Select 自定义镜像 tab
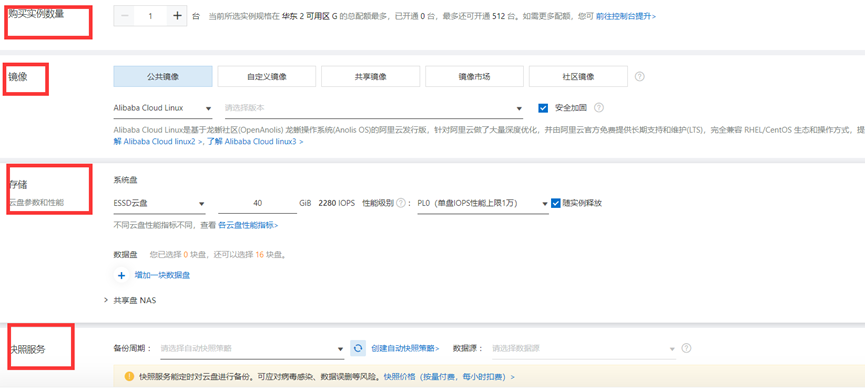The width and height of the screenshot is (865, 390). 266,77
